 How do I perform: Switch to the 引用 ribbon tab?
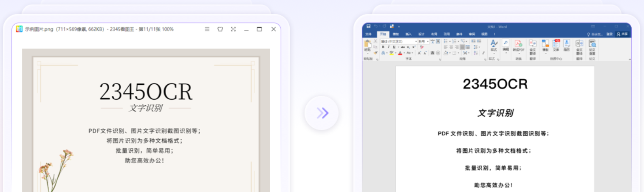[447, 34]
